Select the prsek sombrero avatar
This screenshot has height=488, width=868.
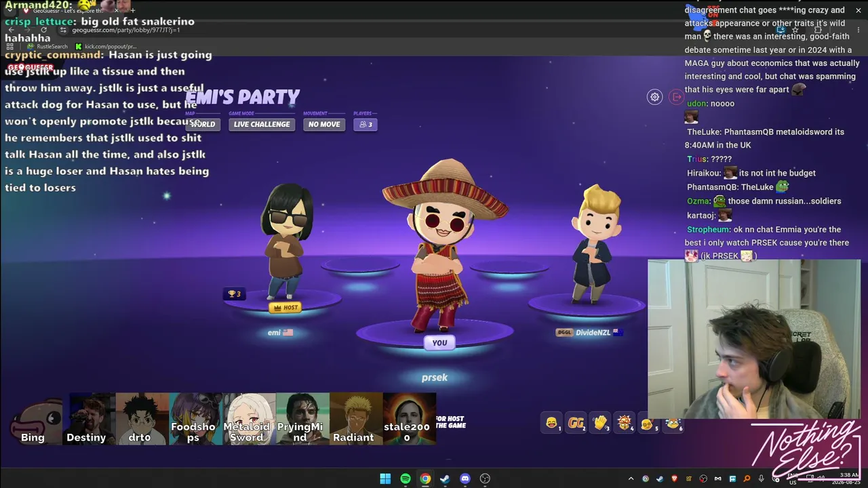point(444,244)
